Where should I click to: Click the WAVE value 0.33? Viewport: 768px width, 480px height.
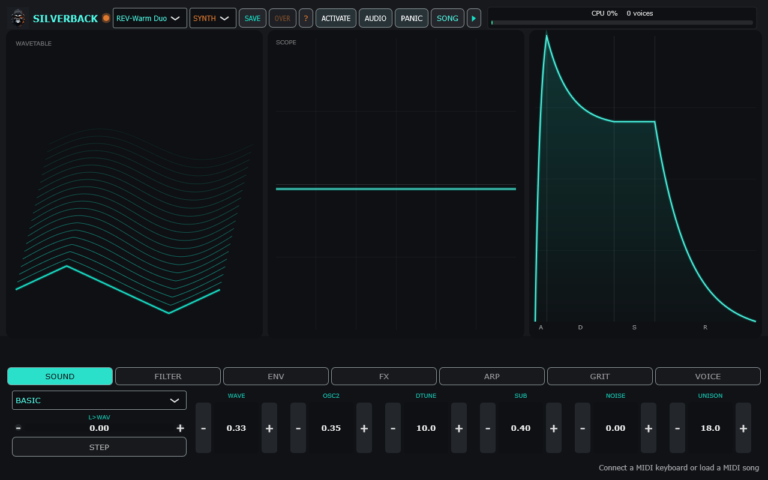[x=236, y=428]
